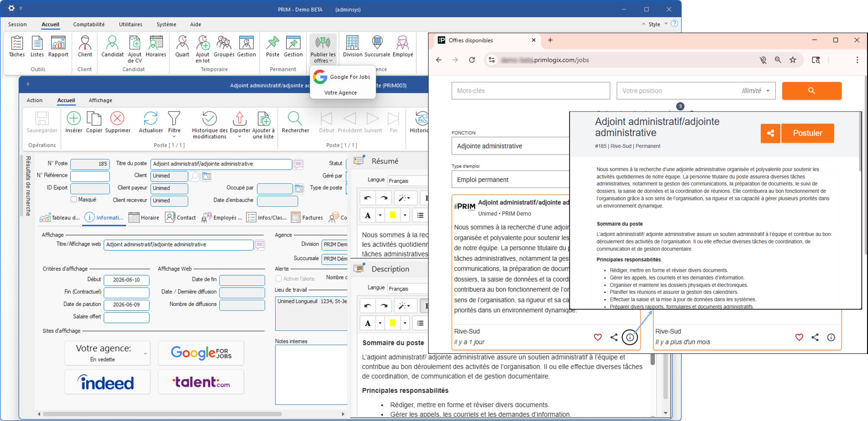This screenshot has height=421, width=868.
Task: Open the Comptabilité ribbon tab
Action: 89,24
